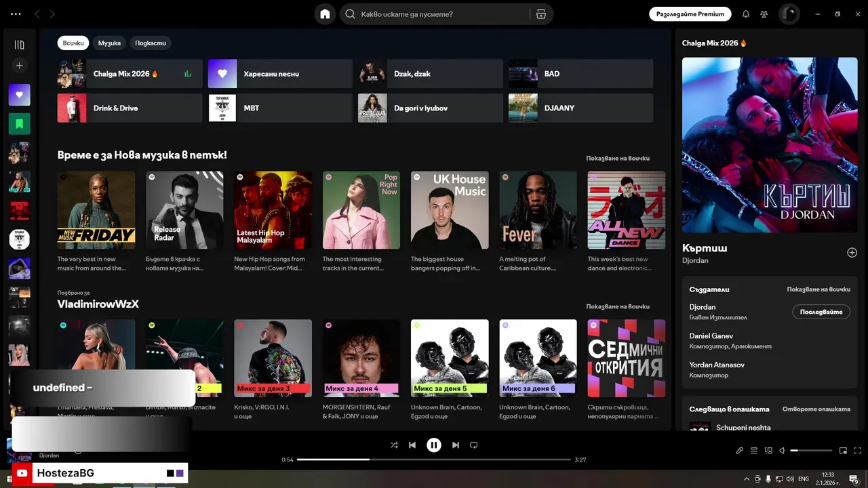868x488 pixels.
Task: Open the user profile avatar menu
Action: point(789,14)
